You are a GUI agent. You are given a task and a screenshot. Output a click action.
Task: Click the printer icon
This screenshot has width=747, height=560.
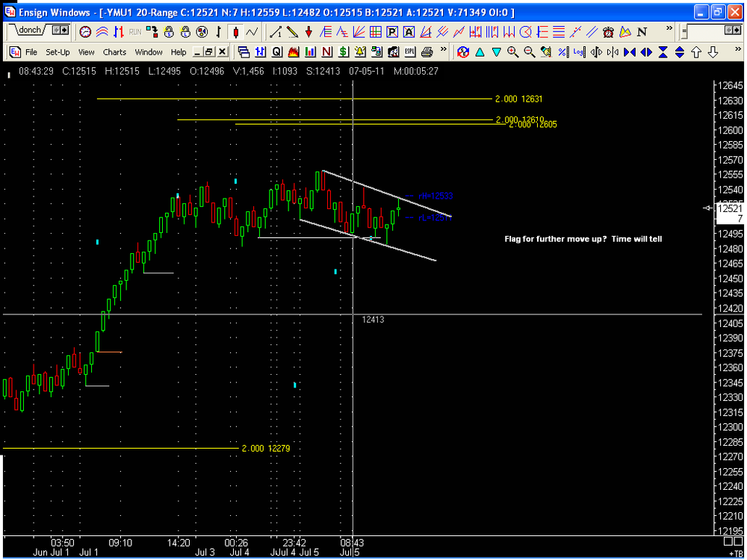pyautogui.click(x=427, y=52)
